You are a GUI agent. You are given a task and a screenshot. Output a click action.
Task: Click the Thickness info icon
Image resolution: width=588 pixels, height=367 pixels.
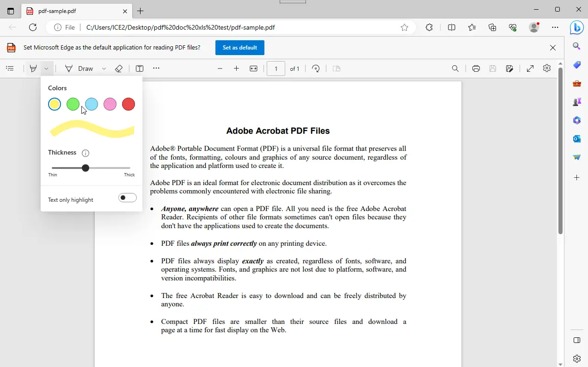(x=85, y=153)
